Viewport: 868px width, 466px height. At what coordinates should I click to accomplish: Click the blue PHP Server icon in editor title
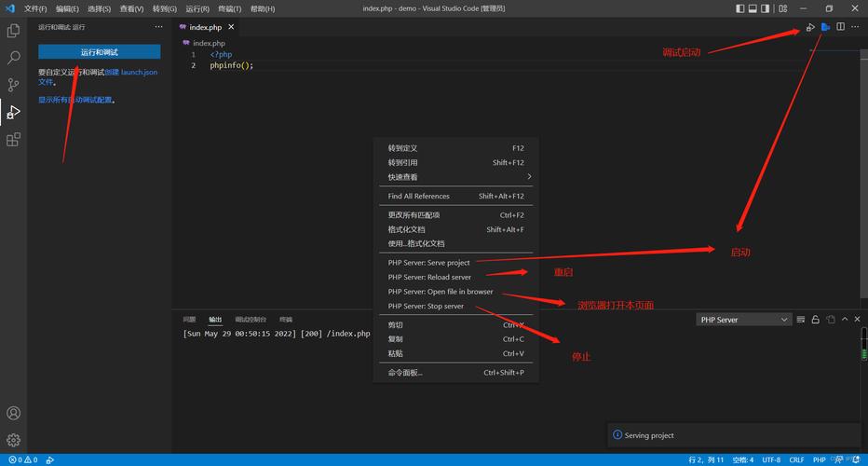825,27
